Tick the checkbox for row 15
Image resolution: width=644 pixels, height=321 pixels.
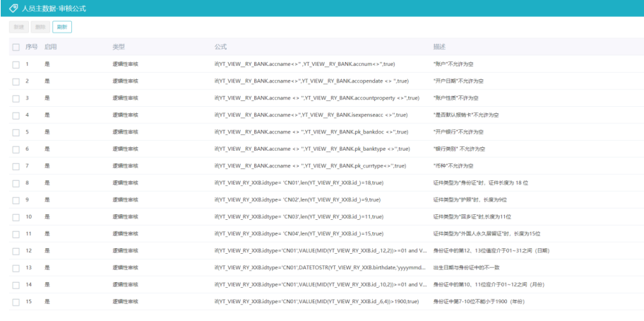[x=16, y=301]
